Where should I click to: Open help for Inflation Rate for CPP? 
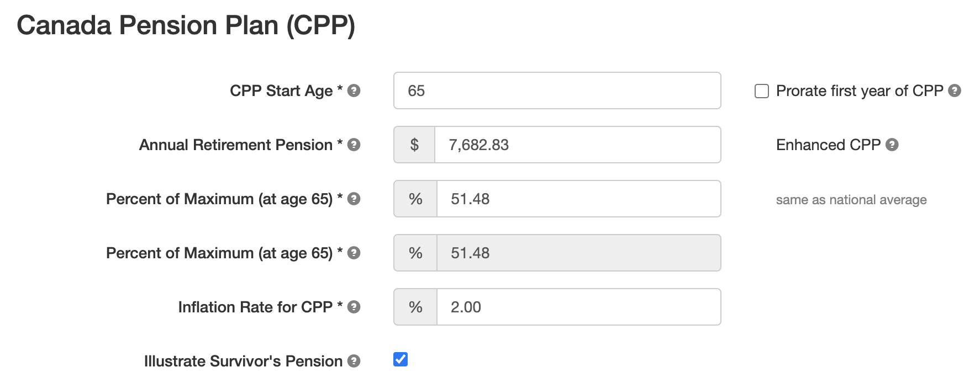(x=354, y=307)
